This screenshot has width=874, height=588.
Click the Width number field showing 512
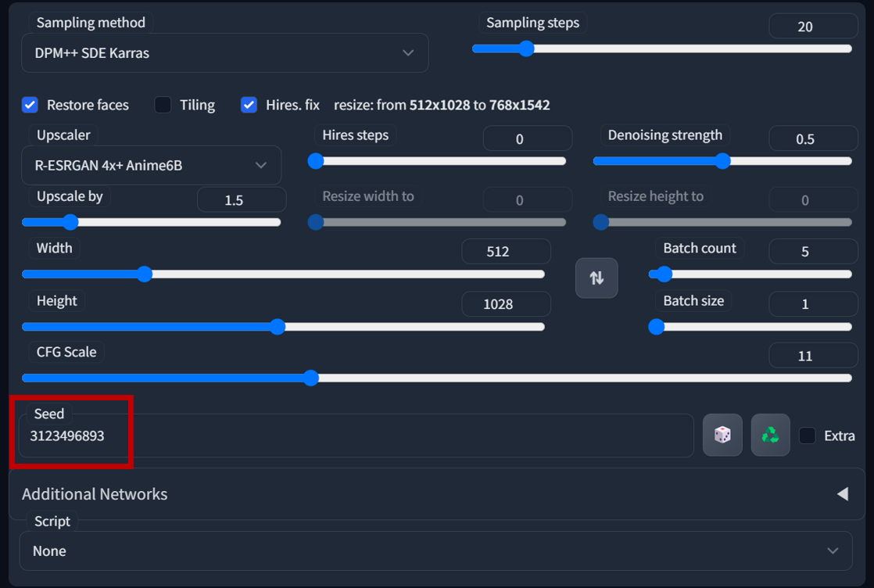pos(506,251)
